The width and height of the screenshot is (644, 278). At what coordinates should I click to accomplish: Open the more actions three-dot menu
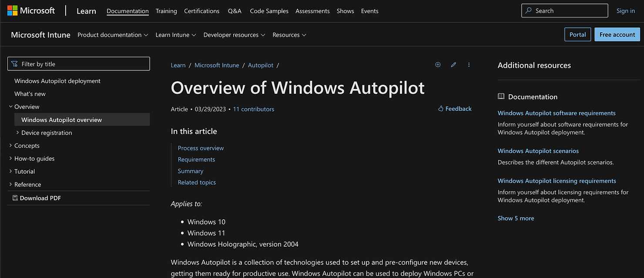469,65
